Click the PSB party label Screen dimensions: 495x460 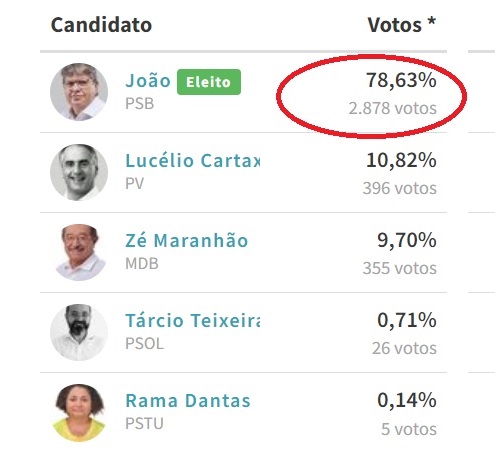(140, 104)
